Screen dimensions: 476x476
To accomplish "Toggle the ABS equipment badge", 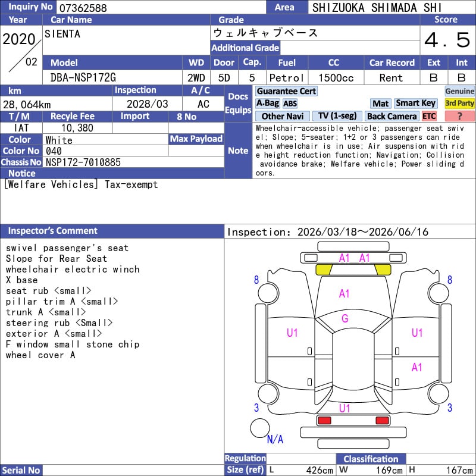I will point(290,104).
